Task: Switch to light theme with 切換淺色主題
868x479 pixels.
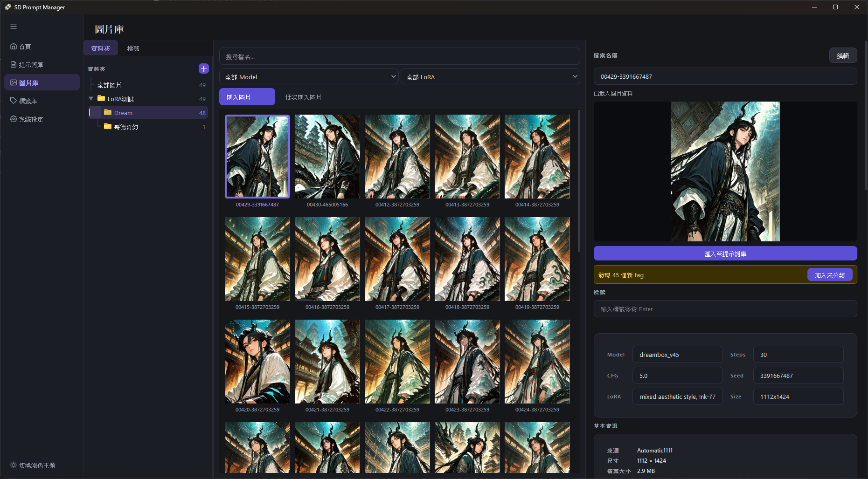Action: pyautogui.click(x=33, y=465)
